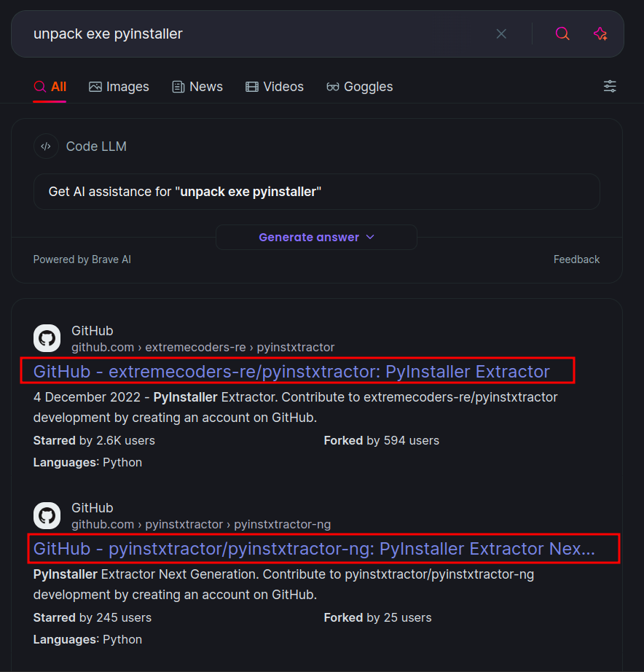Click GitHub favicon of pyinstxtractor-ng result

[47, 516]
